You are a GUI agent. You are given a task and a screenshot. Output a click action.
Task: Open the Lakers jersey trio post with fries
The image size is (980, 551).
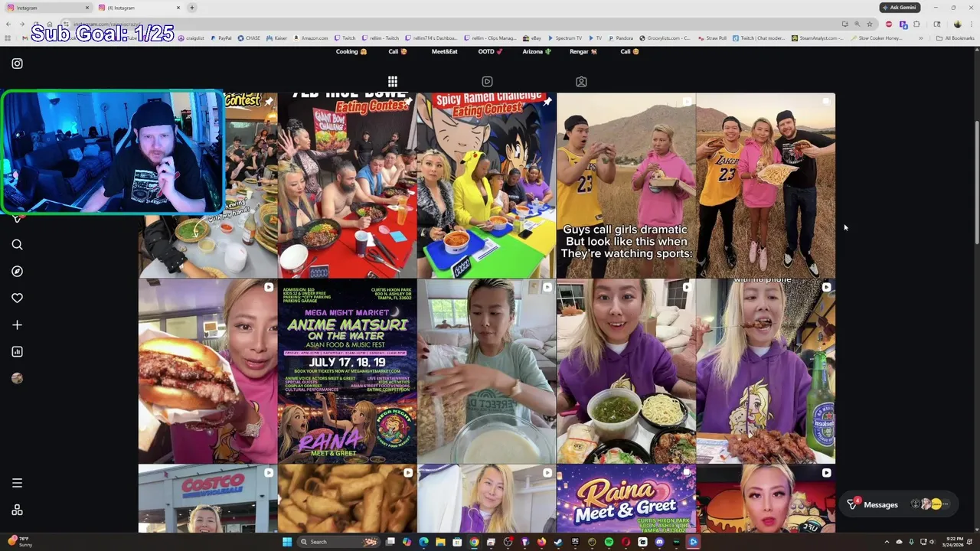pos(766,185)
